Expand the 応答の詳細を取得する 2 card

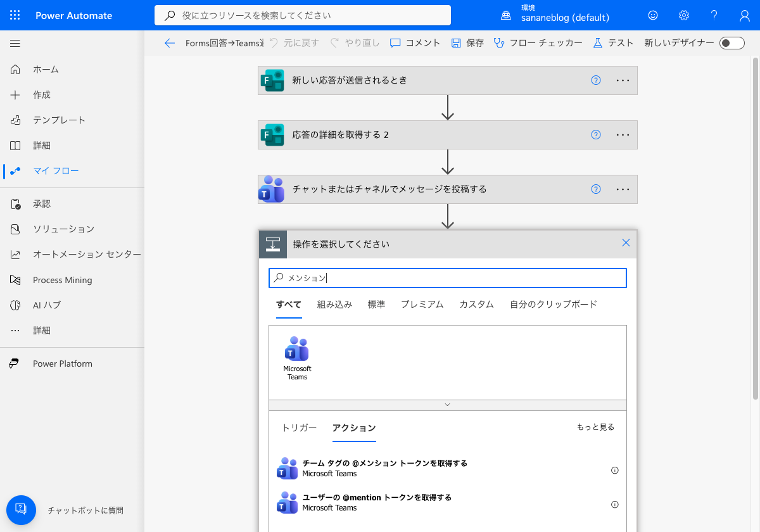(447, 135)
